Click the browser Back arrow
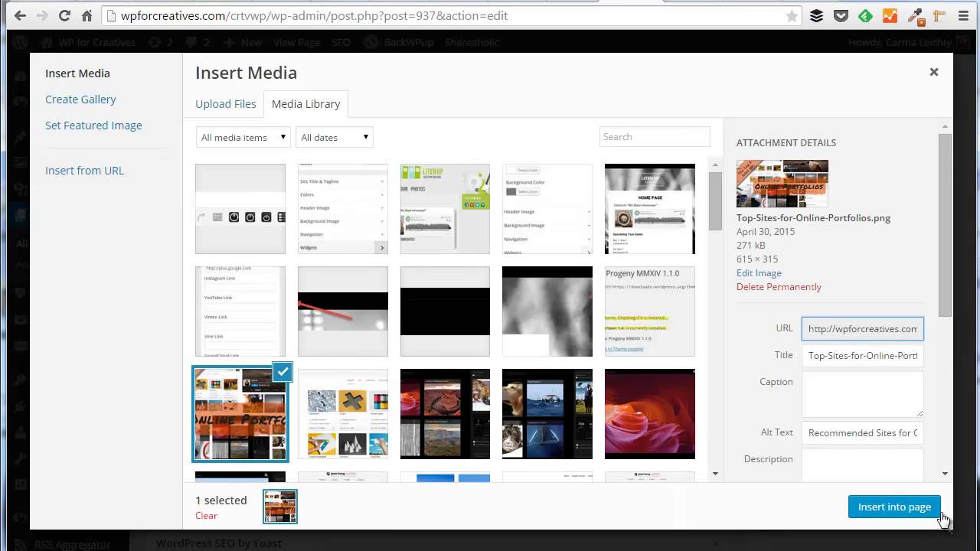The width and height of the screenshot is (980, 551). 20,15
